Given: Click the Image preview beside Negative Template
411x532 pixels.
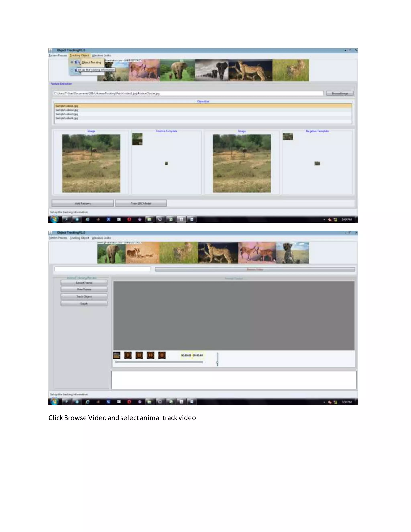Looking at the screenshot, I should coord(242,163).
